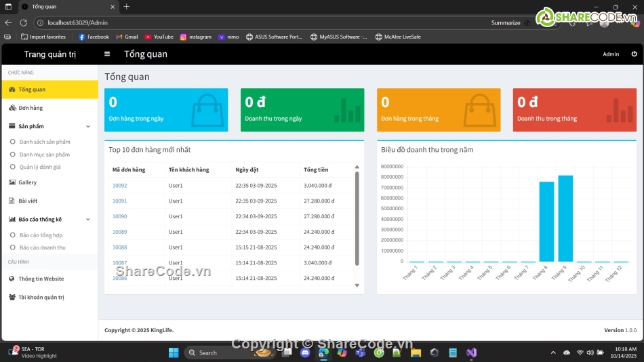Image resolution: width=644 pixels, height=362 pixels.
Task: Open Gallery from the sidebar
Action: click(x=27, y=182)
